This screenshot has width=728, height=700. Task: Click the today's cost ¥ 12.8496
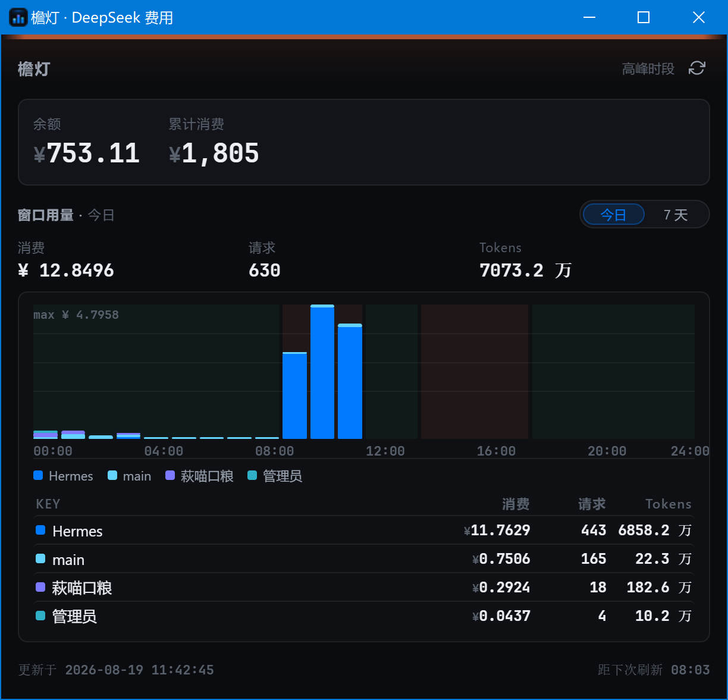click(x=66, y=271)
